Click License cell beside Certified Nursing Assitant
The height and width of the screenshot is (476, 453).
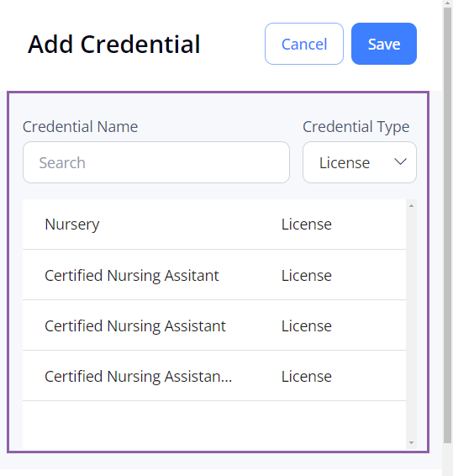[307, 275]
